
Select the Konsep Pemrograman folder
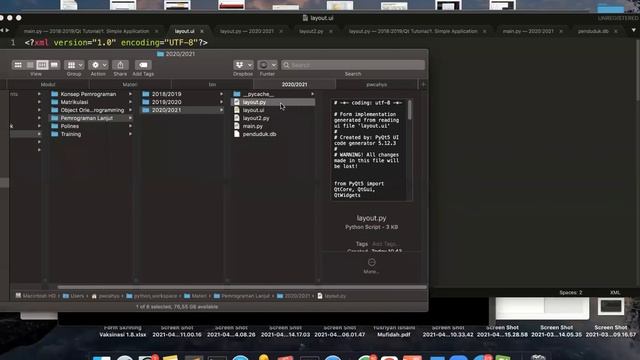[x=88, y=94]
